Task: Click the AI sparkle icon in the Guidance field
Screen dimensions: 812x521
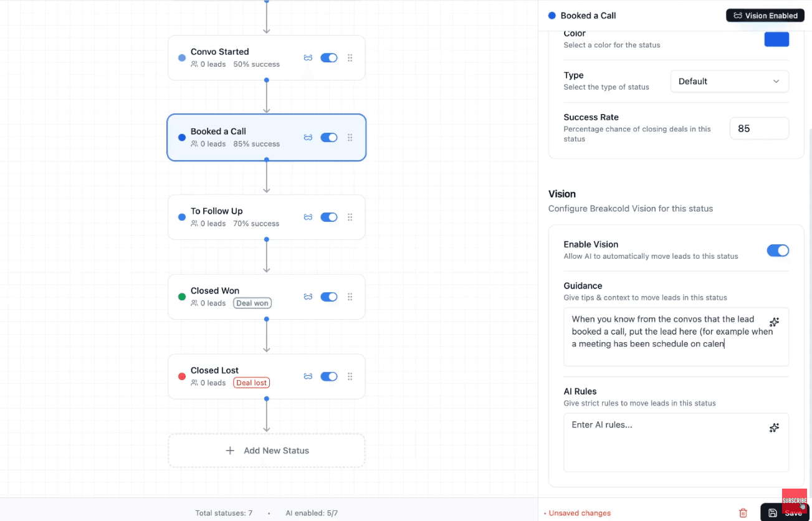Action: pyautogui.click(x=774, y=322)
